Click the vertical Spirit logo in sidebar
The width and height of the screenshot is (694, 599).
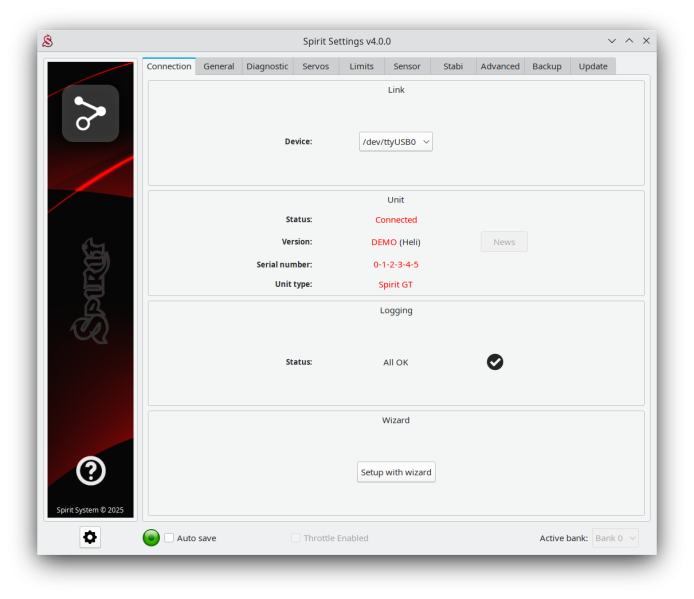pos(90,290)
